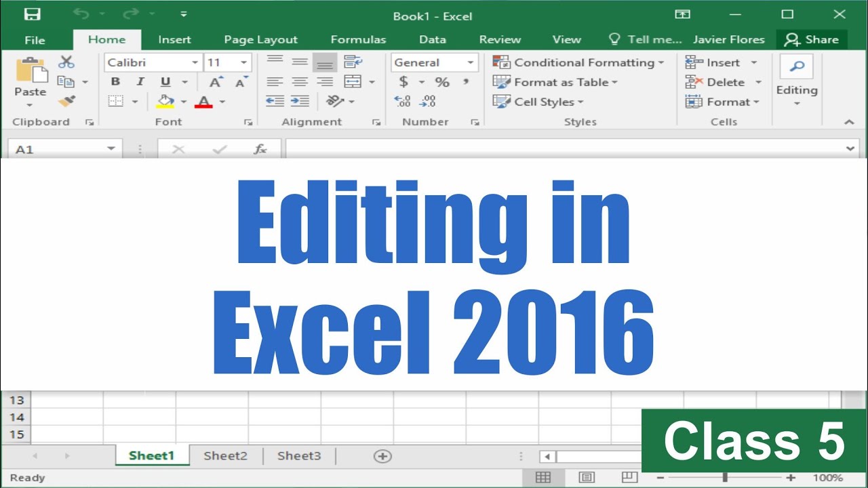Click Insert Function fx icon
Screen dimensions: 868x488
tap(260, 149)
